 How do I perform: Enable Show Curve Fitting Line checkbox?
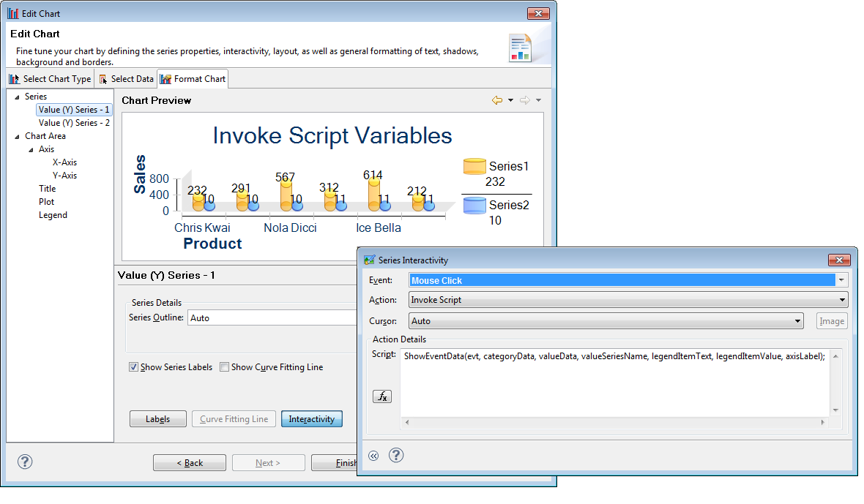[224, 367]
